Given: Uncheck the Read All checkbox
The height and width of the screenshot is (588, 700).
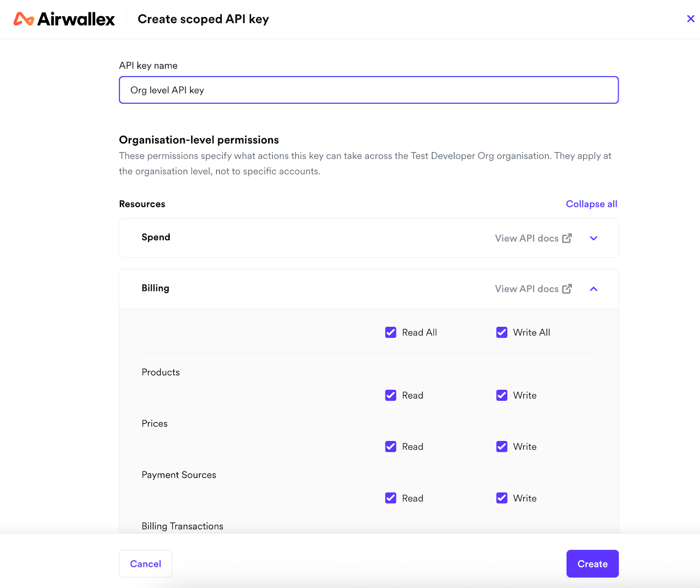Looking at the screenshot, I should pyautogui.click(x=391, y=332).
